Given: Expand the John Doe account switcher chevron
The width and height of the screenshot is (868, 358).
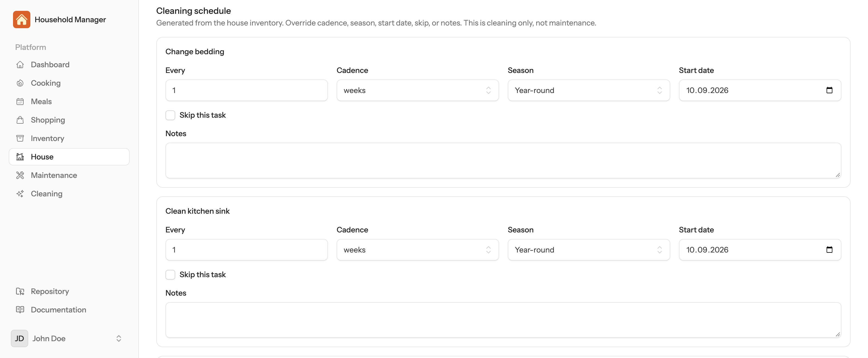Looking at the screenshot, I should coord(119,338).
